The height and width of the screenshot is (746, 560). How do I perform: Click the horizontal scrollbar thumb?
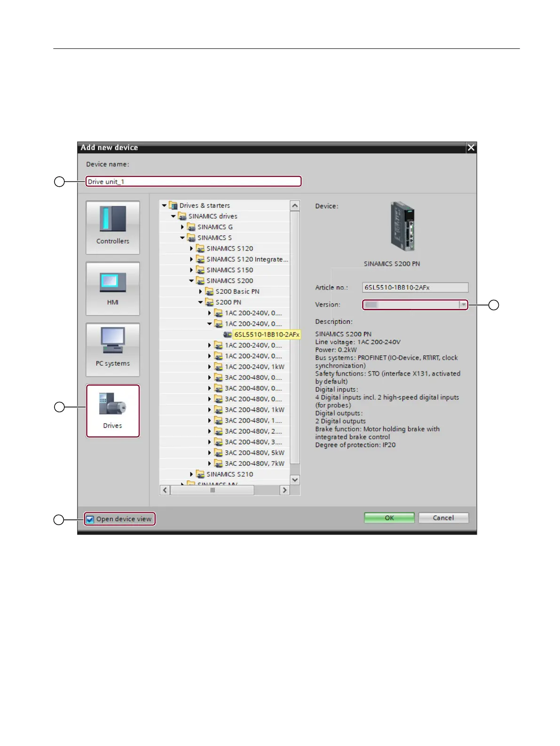click(213, 490)
